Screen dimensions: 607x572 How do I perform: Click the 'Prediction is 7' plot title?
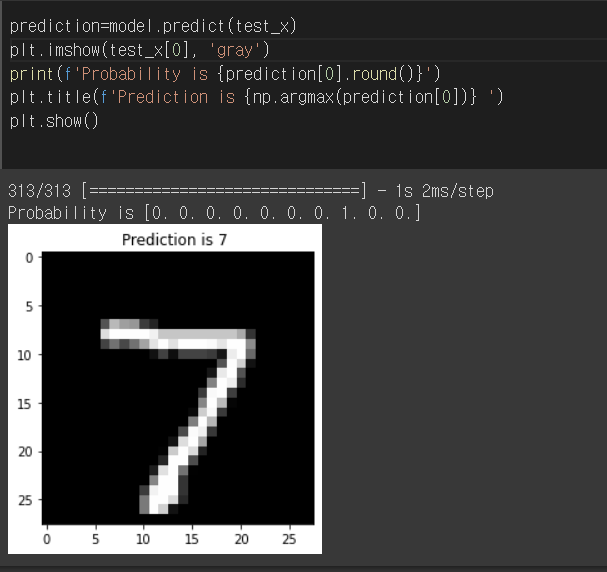click(174, 240)
